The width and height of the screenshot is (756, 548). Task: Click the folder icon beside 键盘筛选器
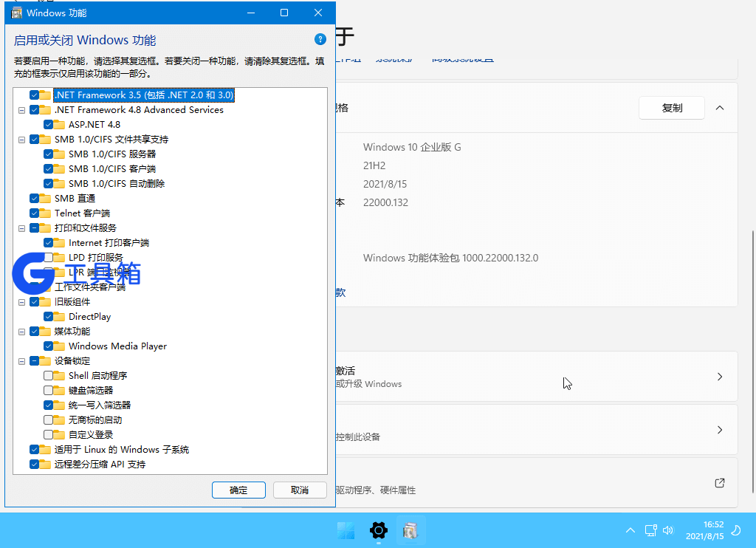pyautogui.click(x=59, y=390)
